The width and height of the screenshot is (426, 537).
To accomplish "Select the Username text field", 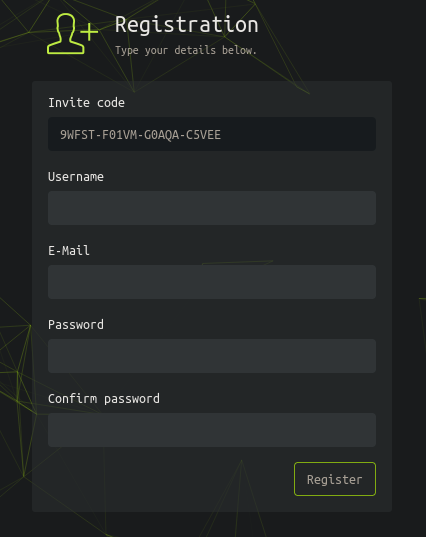I will 212,208.
